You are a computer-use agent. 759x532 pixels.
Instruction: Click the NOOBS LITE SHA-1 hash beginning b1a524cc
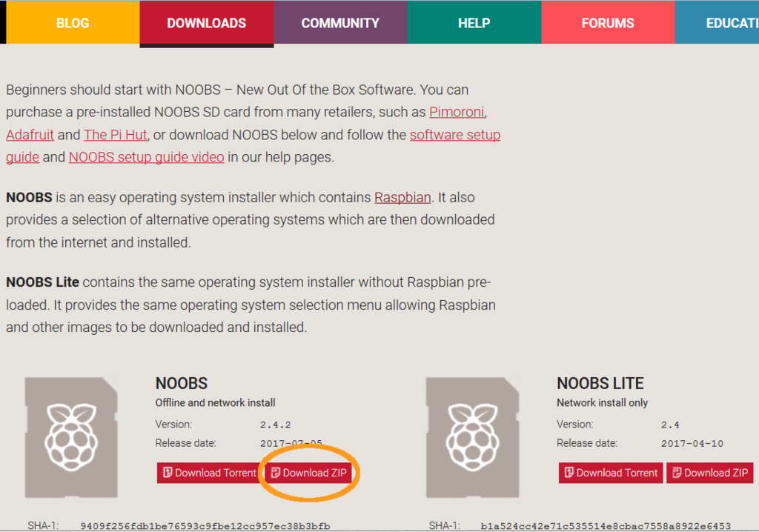click(606, 526)
